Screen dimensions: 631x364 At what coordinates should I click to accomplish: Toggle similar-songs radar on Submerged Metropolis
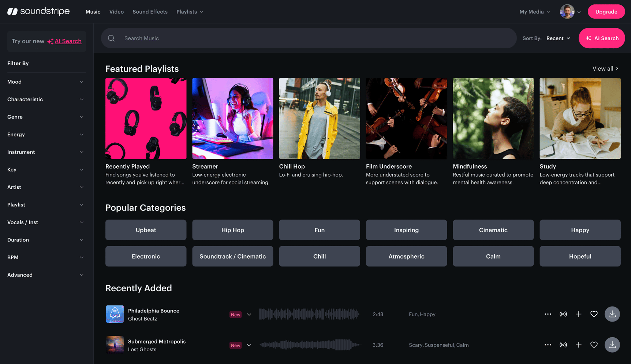563,345
